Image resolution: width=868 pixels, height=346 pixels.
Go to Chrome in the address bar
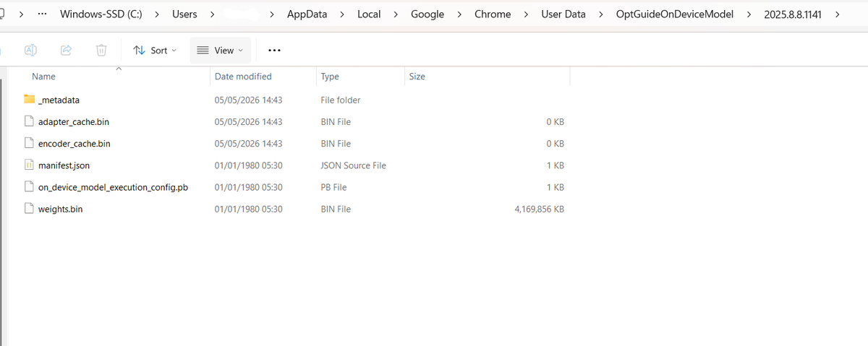tap(493, 14)
